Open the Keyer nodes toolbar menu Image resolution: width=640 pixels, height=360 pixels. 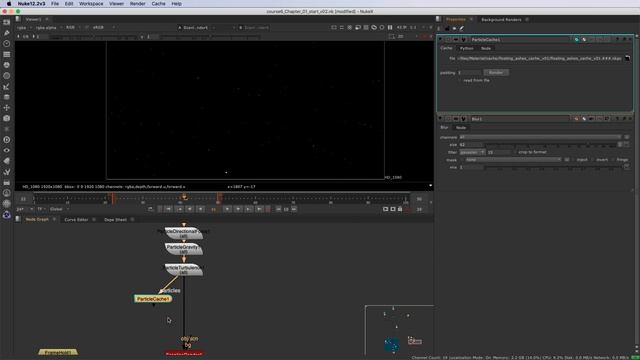tap(7, 87)
